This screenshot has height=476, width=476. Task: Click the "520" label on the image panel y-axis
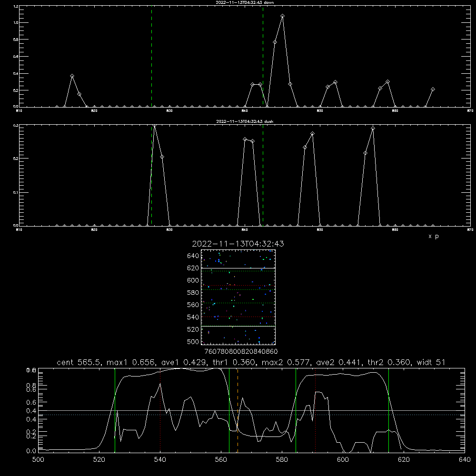tap(193, 329)
